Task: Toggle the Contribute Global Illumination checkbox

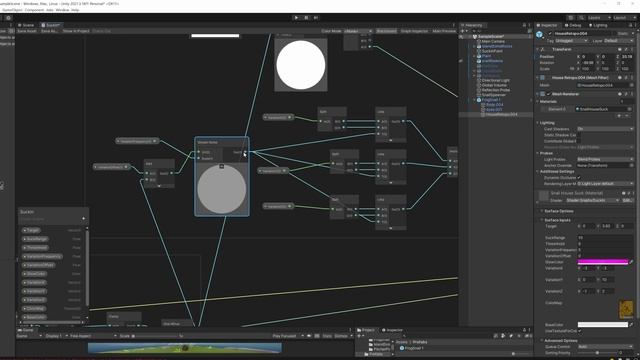Action: tap(579, 141)
